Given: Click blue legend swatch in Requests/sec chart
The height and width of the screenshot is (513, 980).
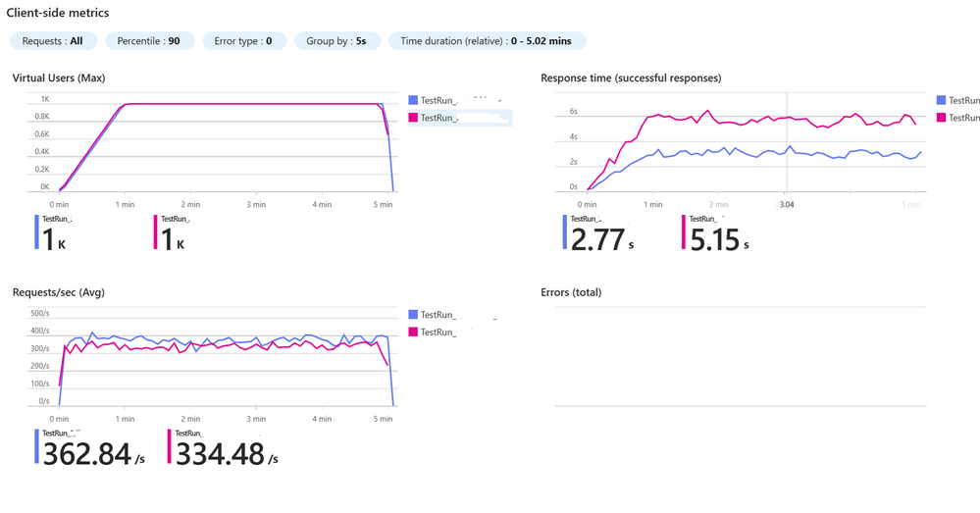Looking at the screenshot, I should (413, 314).
